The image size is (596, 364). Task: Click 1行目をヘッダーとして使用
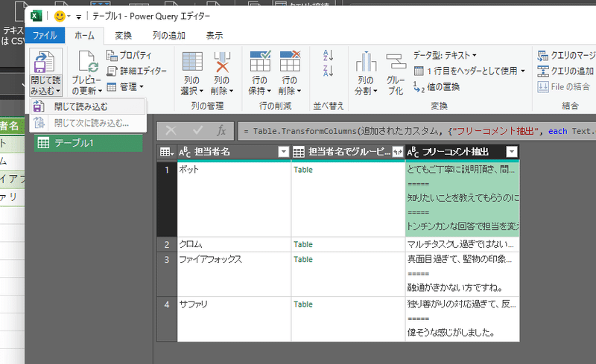(x=466, y=71)
